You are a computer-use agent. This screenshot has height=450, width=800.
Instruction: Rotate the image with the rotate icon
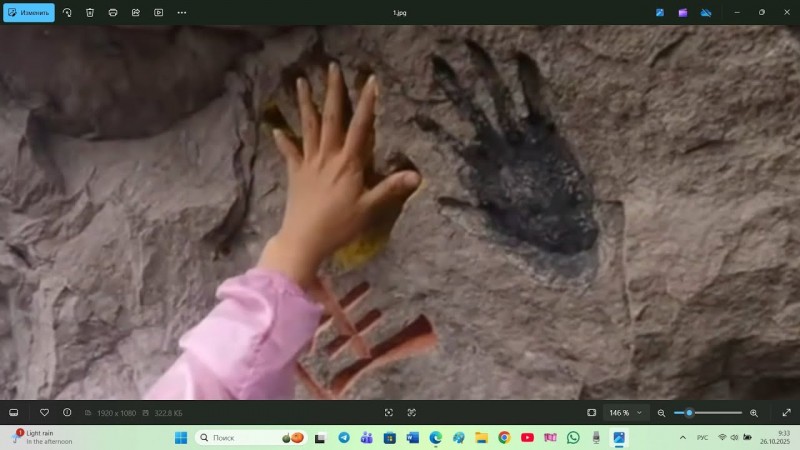(x=67, y=12)
